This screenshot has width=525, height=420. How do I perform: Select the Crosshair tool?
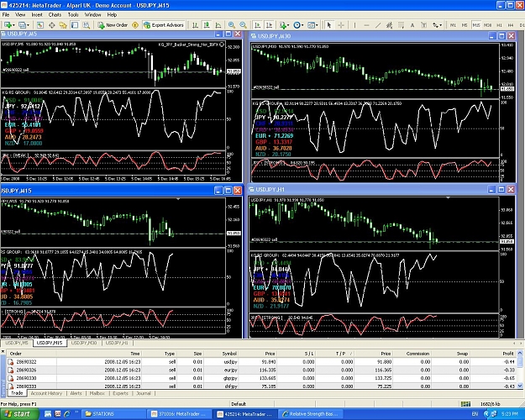341,25
